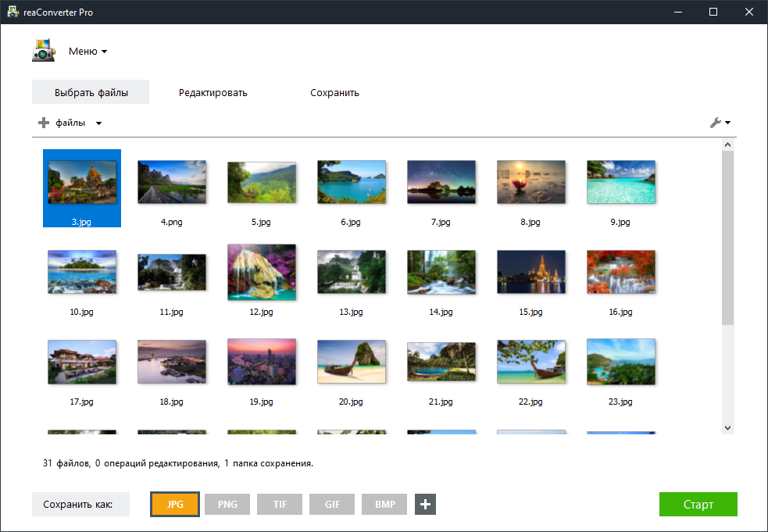Add another output format with plus button
This screenshot has height=532, width=768.
[x=425, y=505]
